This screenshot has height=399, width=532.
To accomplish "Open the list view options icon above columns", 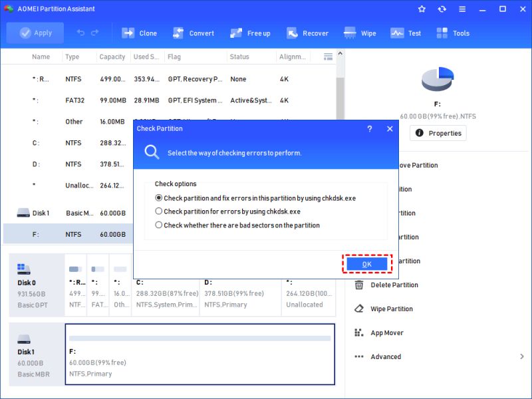I will [328, 57].
